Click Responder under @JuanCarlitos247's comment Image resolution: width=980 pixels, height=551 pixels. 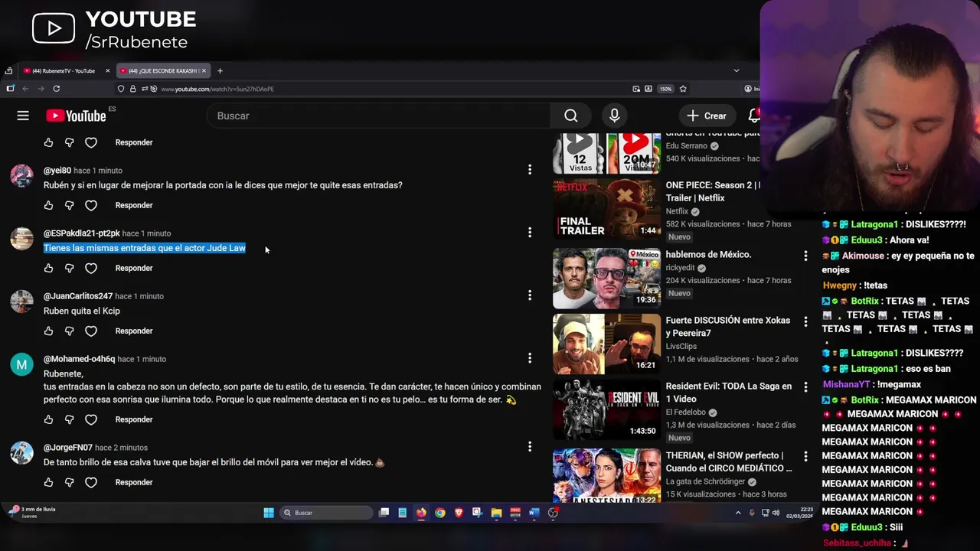[x=134, y=331]
